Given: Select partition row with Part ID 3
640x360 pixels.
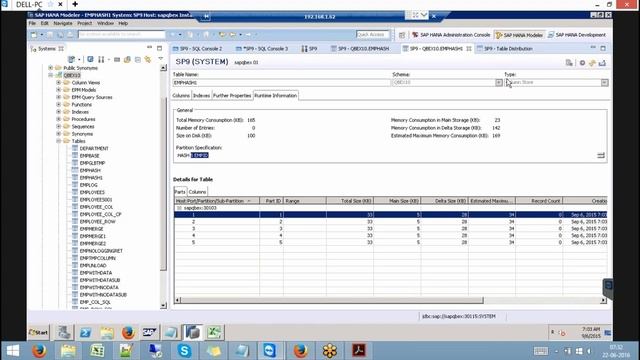Looking at the screenshot, I should [x=390, y=229].
